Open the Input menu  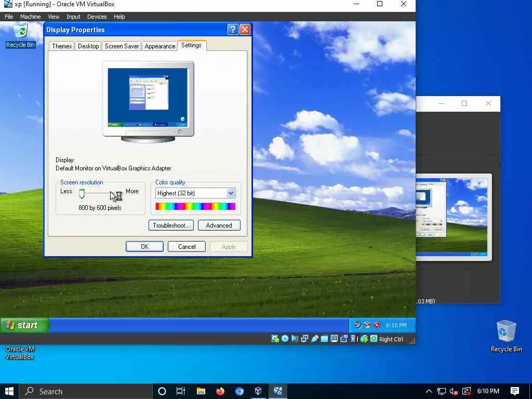(x=73, y=17)
